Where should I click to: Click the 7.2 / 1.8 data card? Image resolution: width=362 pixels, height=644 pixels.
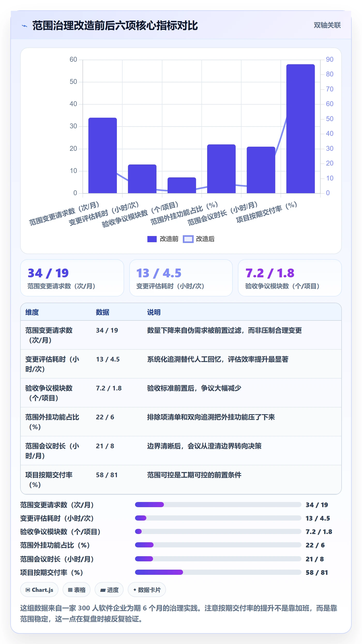tap(290, 278)
